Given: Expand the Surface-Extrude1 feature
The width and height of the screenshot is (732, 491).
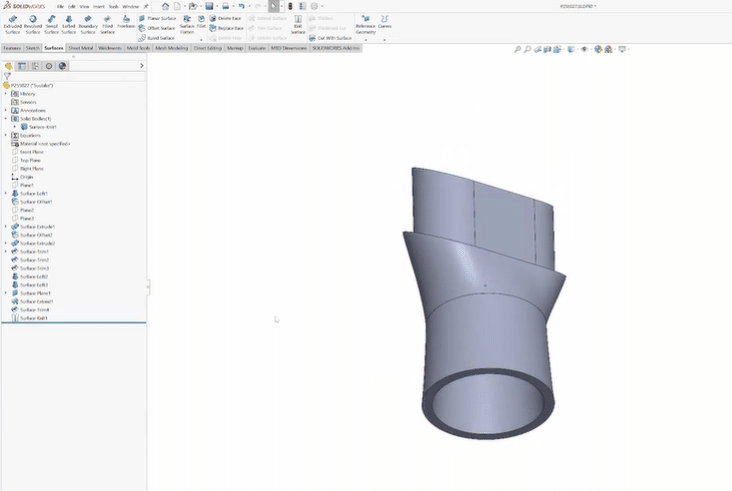Looking at the screenshot, I should click(x=6, y=226).
